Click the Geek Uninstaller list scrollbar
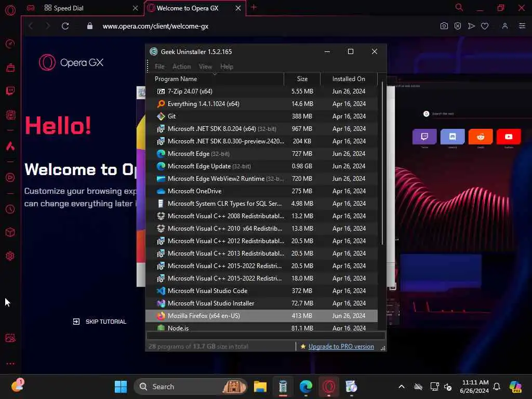This screenshot has width=532, height=399. click(382, 163)
